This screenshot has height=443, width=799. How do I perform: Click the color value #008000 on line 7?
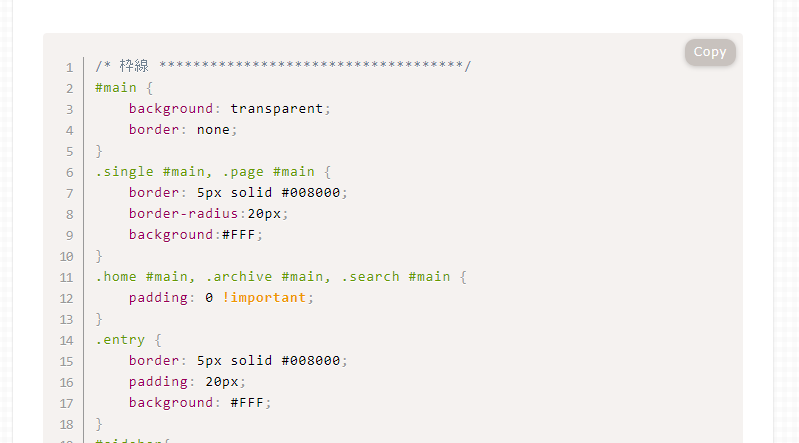[310, 193]
